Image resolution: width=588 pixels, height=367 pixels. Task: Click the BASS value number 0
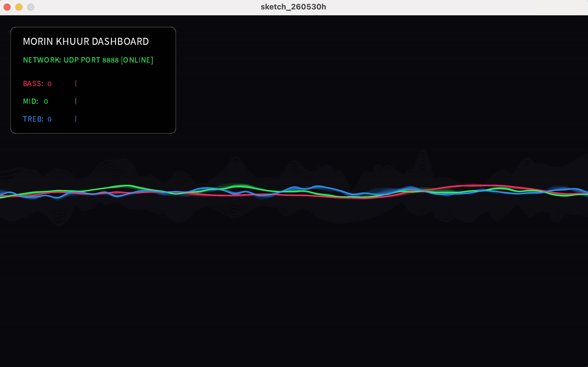[50, 84]
